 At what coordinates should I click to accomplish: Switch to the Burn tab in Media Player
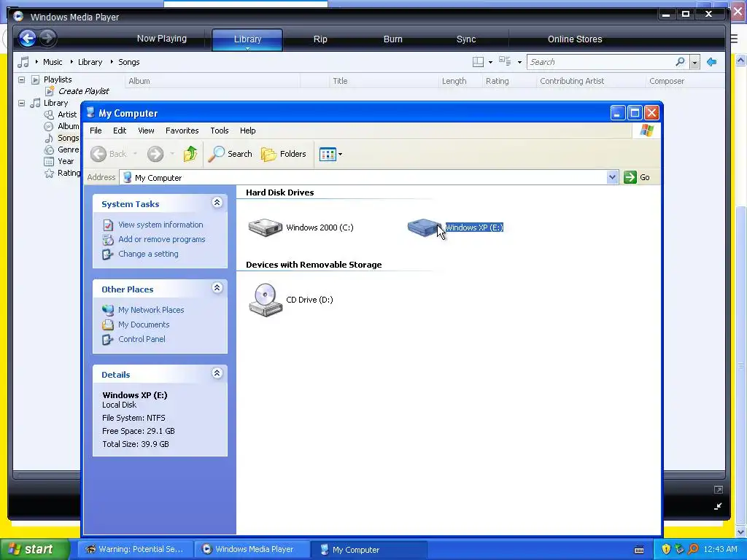tap(393, 39)
